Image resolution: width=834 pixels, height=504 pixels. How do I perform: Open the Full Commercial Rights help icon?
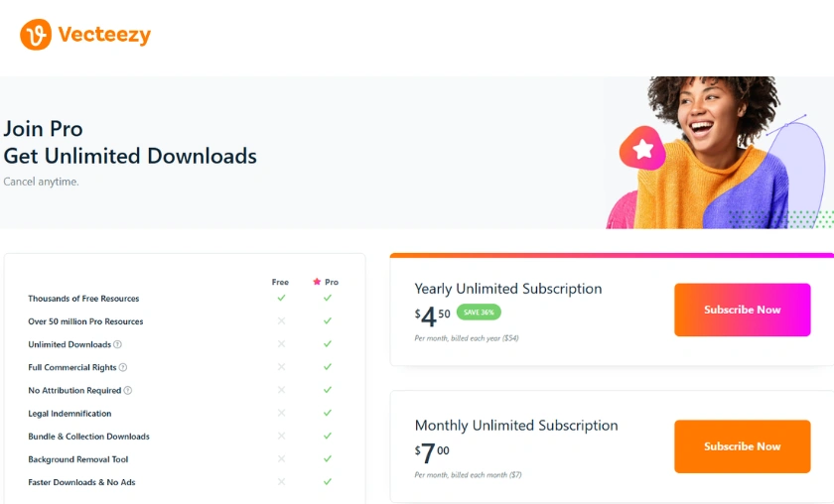pos(123,367)
